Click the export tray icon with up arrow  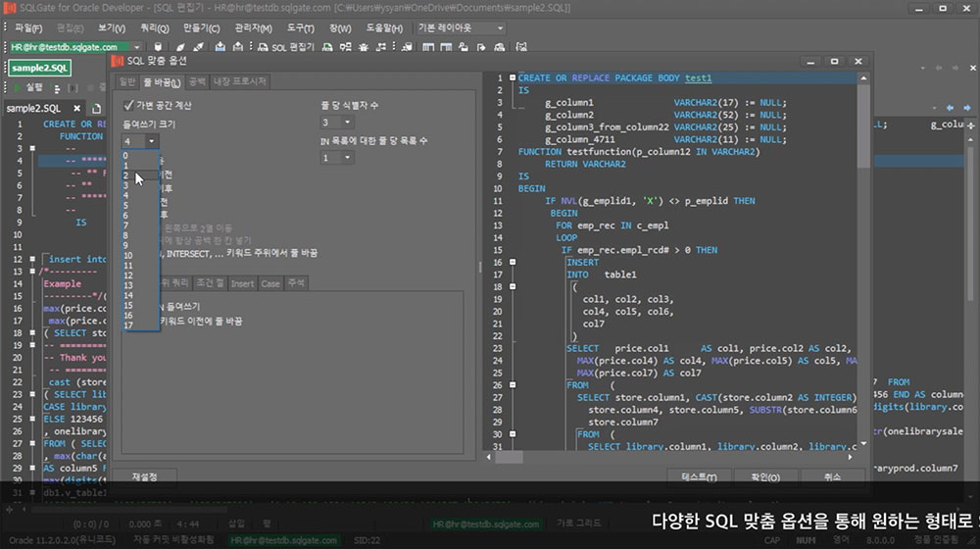238,47
